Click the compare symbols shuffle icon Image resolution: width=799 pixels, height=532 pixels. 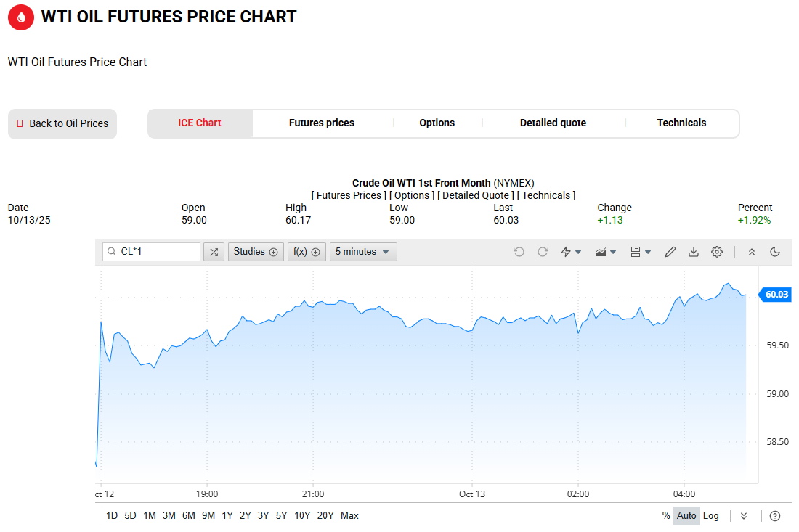214,252
